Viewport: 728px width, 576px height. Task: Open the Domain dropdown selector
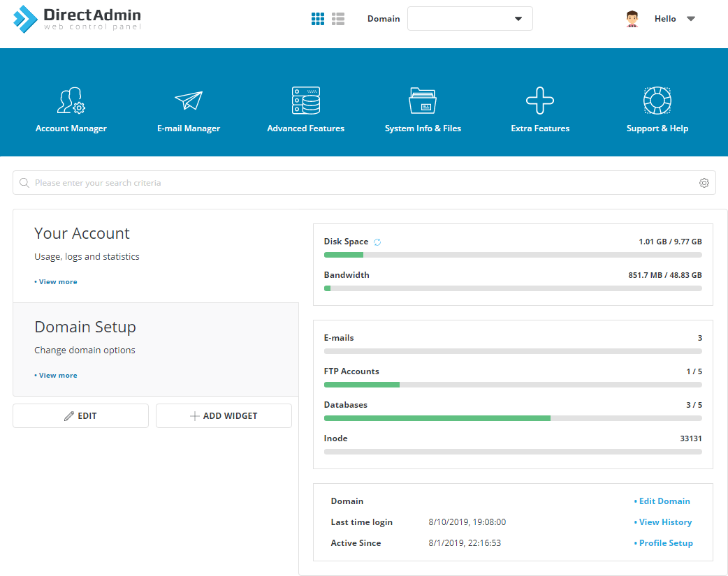tap(469, 19)
